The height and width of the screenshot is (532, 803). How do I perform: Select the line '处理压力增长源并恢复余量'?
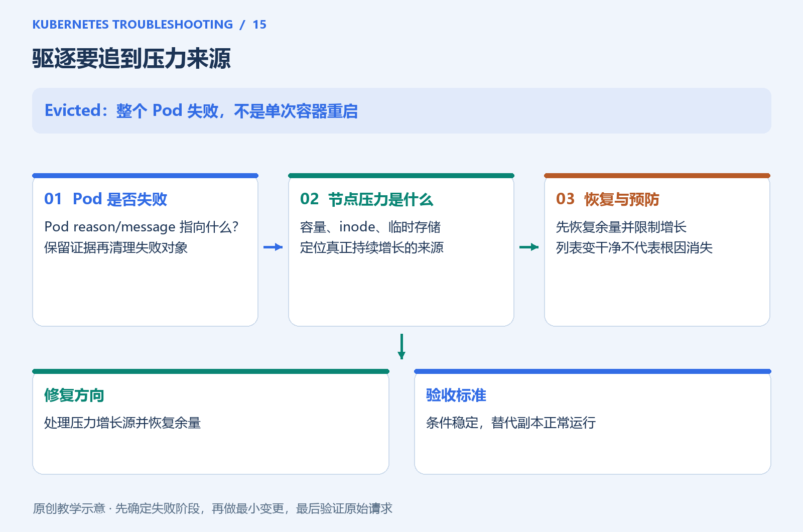(122, 423)
